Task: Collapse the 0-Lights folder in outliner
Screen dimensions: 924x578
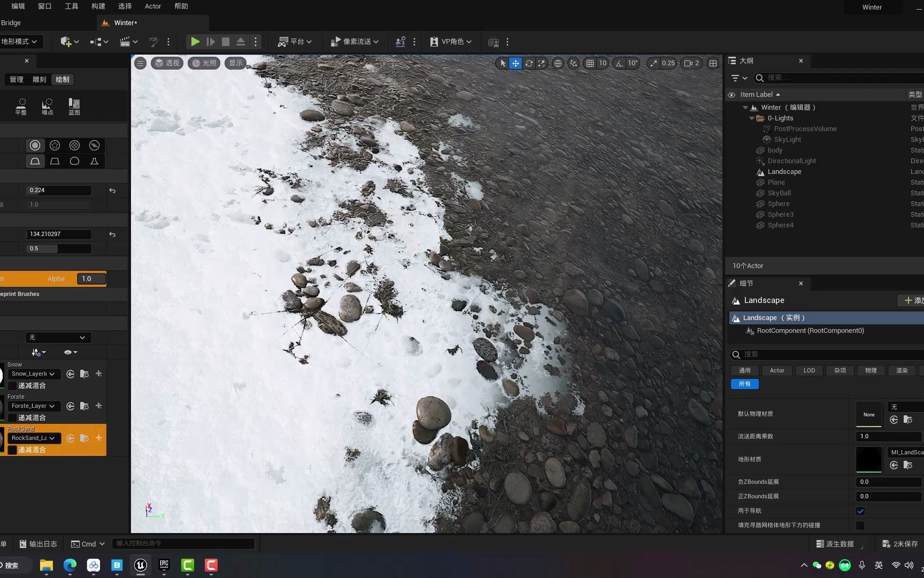Action: (752, 118)
